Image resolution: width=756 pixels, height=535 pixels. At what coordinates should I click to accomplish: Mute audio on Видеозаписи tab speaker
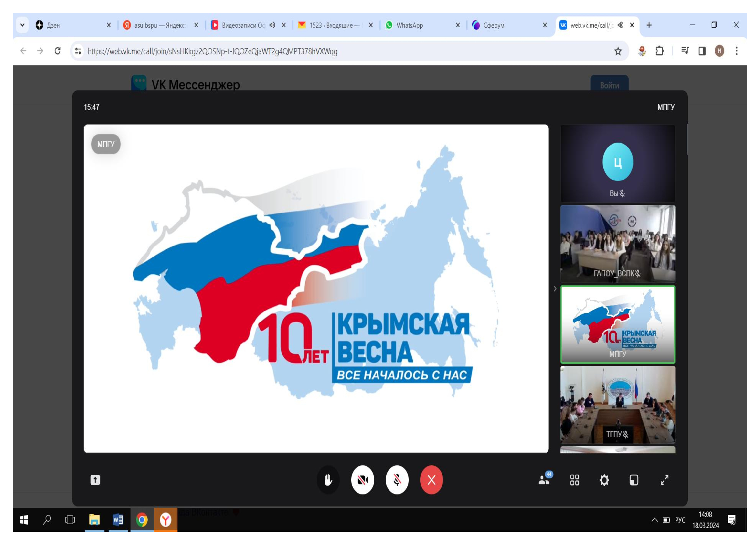tap(272, 25)
